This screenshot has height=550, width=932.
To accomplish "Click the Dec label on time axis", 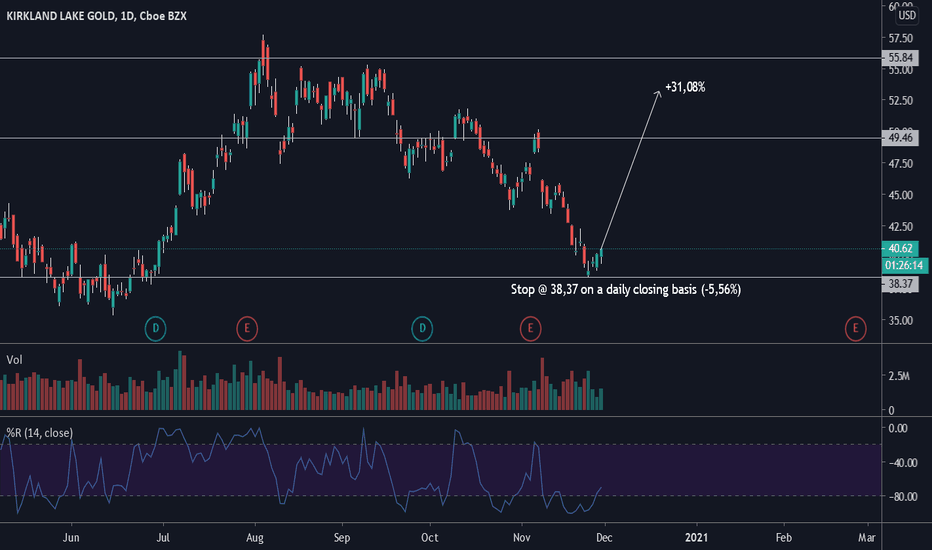I will point(604,538).
